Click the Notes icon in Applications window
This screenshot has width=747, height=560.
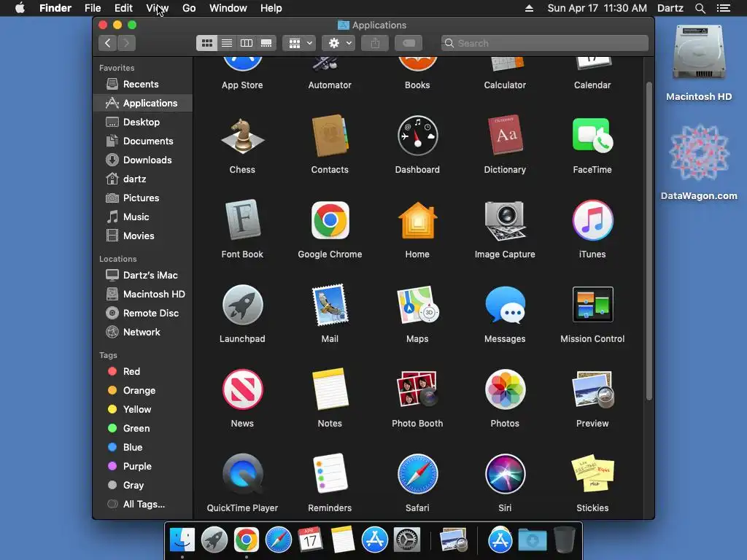click(x=330, y=389)
